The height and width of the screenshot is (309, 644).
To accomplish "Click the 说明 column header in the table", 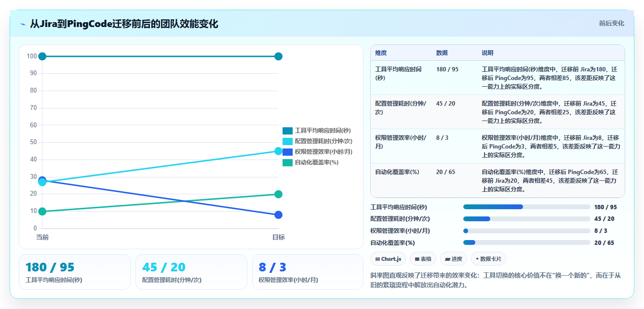I will pyautogui.click(x=487, y=53).
